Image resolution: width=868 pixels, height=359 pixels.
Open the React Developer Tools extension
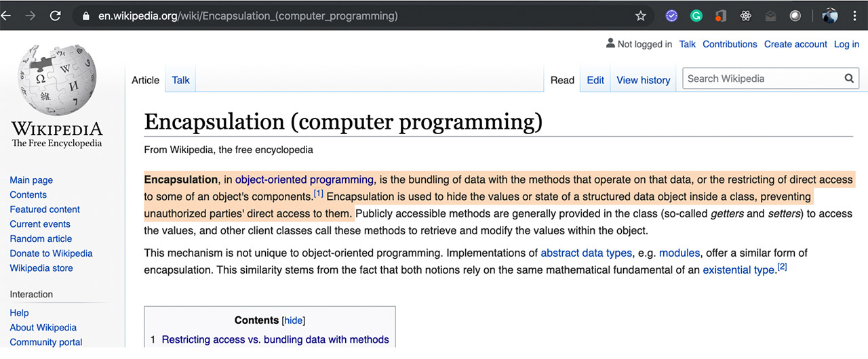[x=746, y=16]
